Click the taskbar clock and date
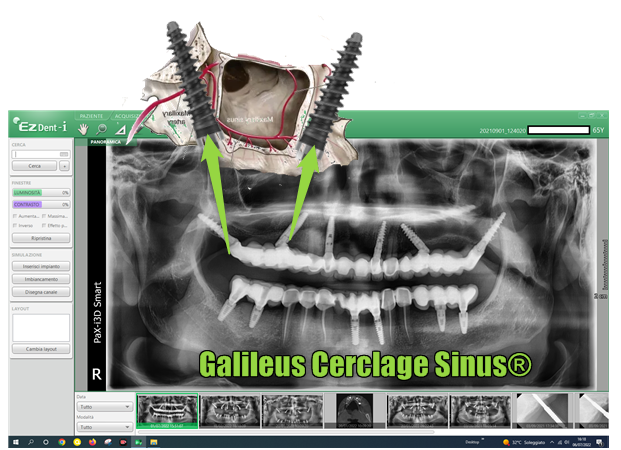621x450 pixels. coord(581,442)
